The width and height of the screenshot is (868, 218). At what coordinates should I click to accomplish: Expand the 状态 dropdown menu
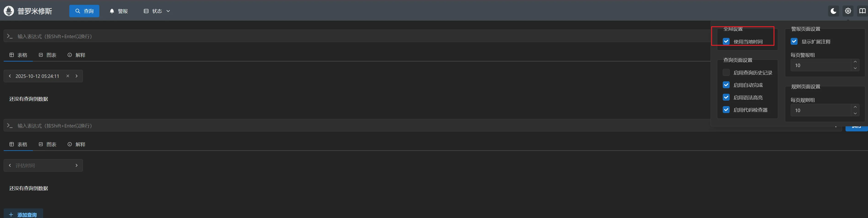pos(157,11)
